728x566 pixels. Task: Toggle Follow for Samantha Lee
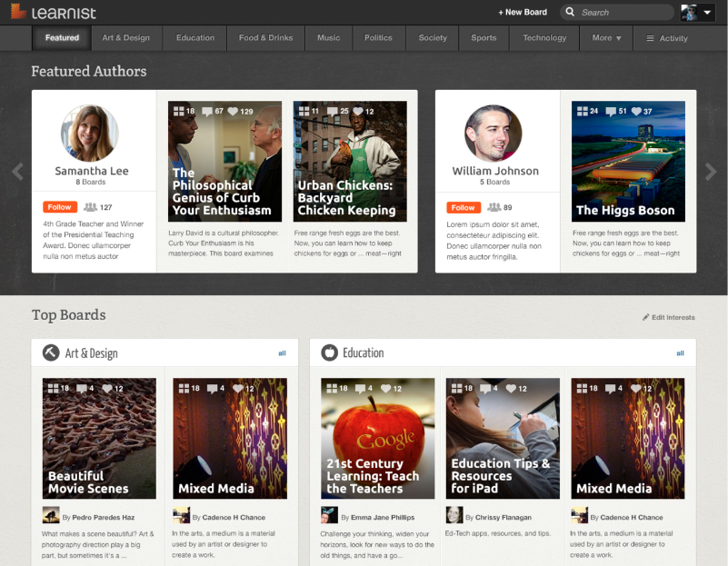59,207
